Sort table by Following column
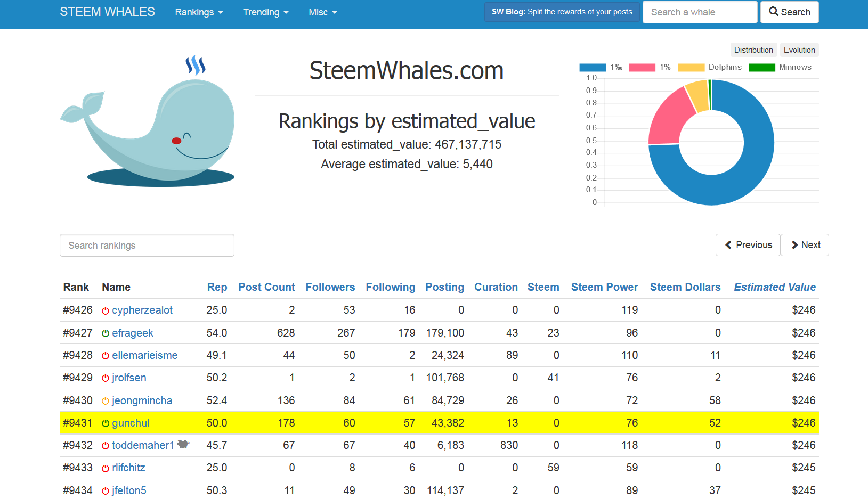868x499 pixels. pos(391,287)
